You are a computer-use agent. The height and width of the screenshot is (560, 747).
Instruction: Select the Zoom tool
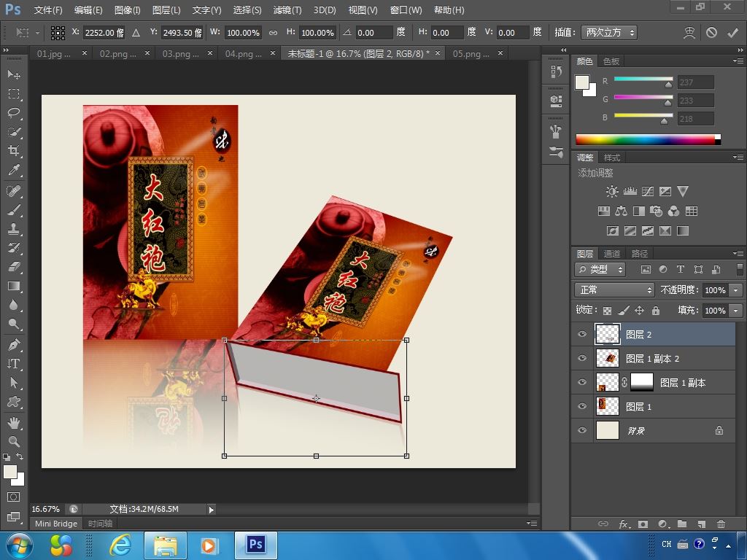tap(14, 441)
